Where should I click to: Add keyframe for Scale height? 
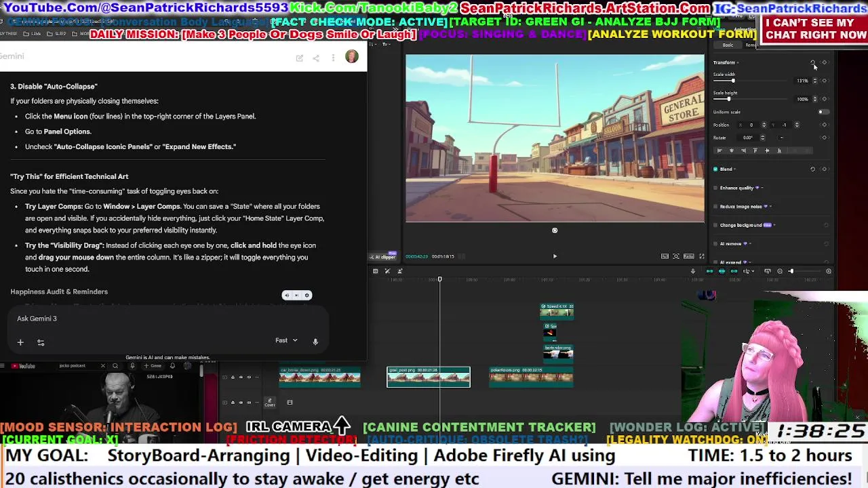coord(825,99)
